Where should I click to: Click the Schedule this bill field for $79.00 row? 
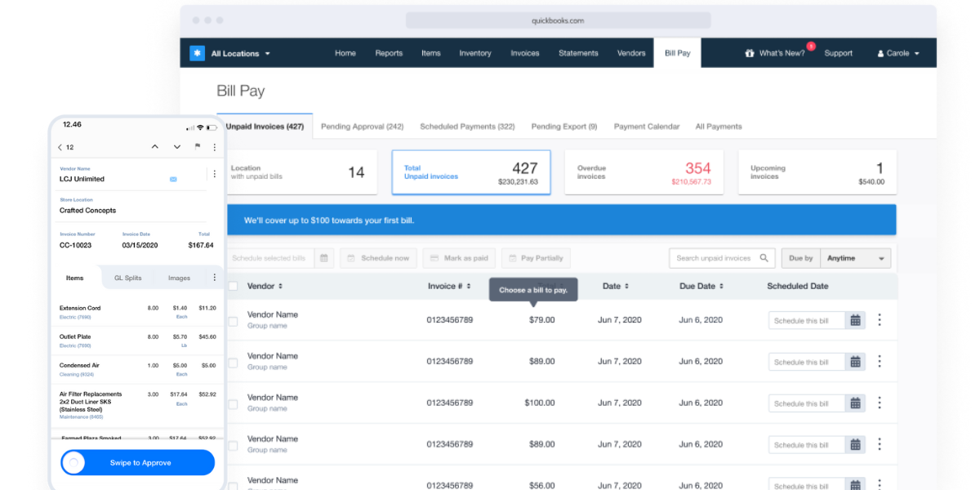[x=807, y=320]
